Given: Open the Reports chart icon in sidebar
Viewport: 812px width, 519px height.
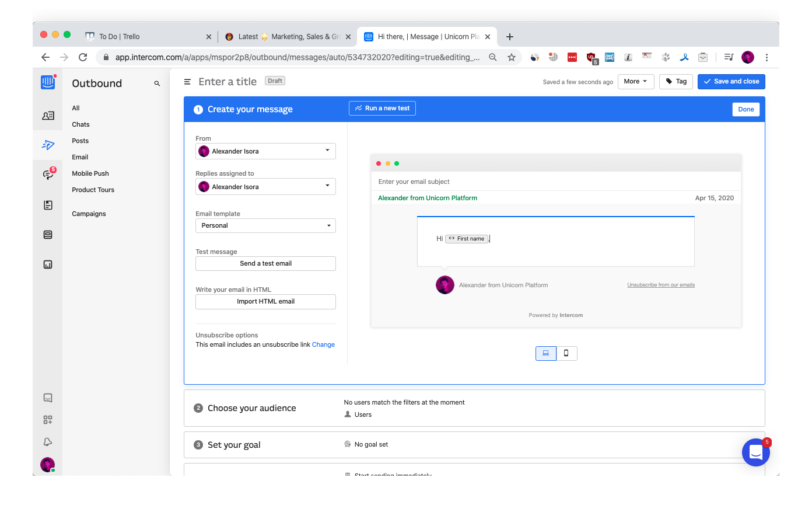Looking at the screenshot, I should [48, 264].
